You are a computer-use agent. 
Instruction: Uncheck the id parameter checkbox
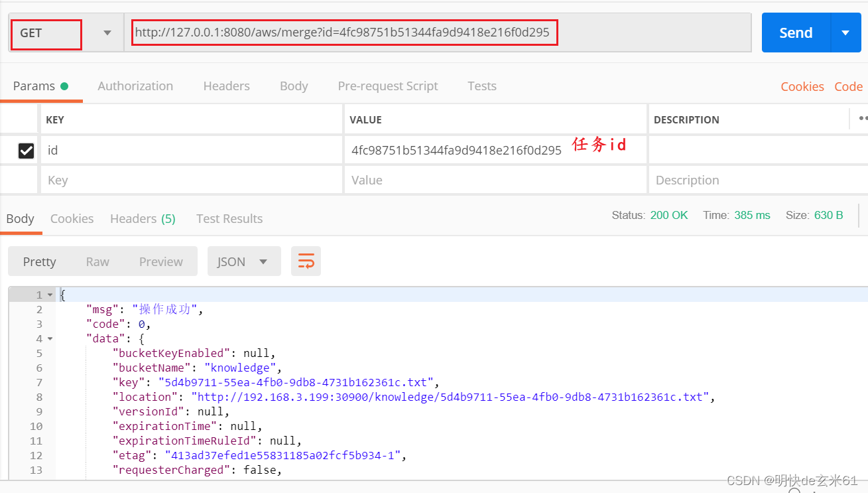[26, 151]
